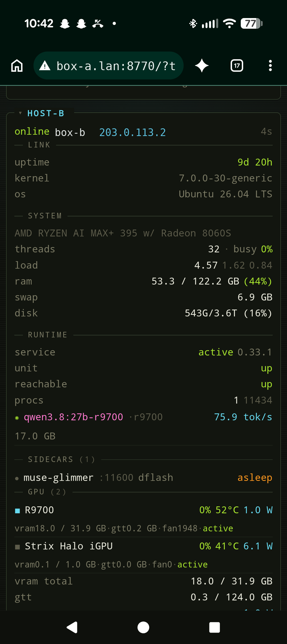287x644 pixels.
Task: Tap disk value 543G/3.6T (16%)
Action: click(x=229, y=313)
